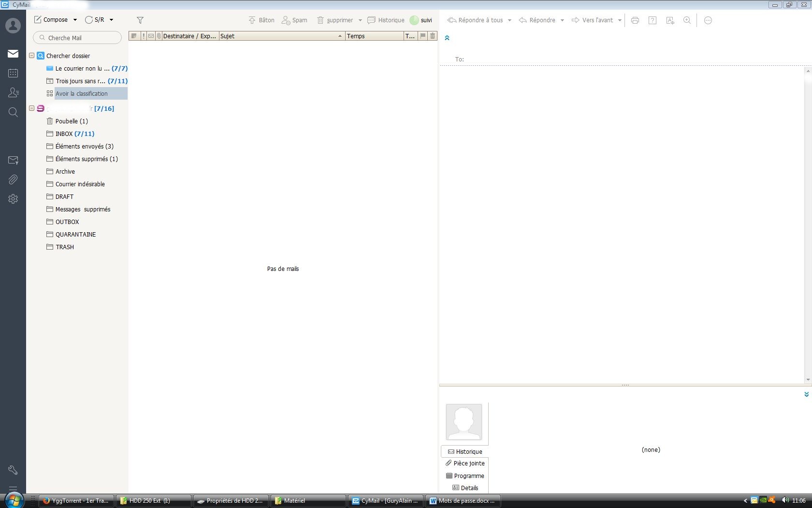Open the attachments paperclip sidebar icon
Screen dimensions: 812x508
[13, 179]
